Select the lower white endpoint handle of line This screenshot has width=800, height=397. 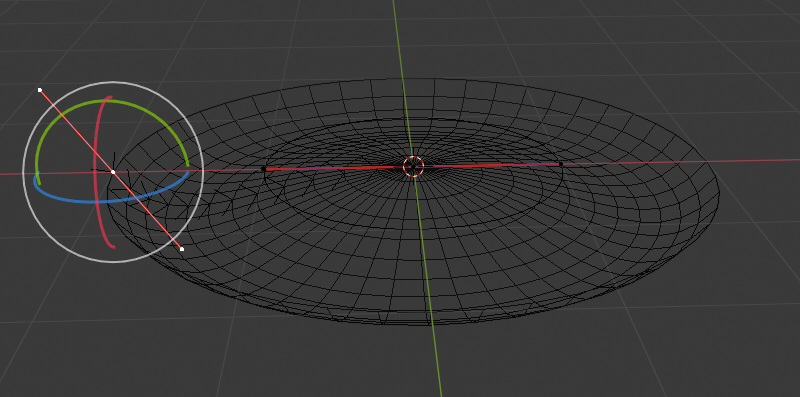pyautogui.click(x=182, y=249)
